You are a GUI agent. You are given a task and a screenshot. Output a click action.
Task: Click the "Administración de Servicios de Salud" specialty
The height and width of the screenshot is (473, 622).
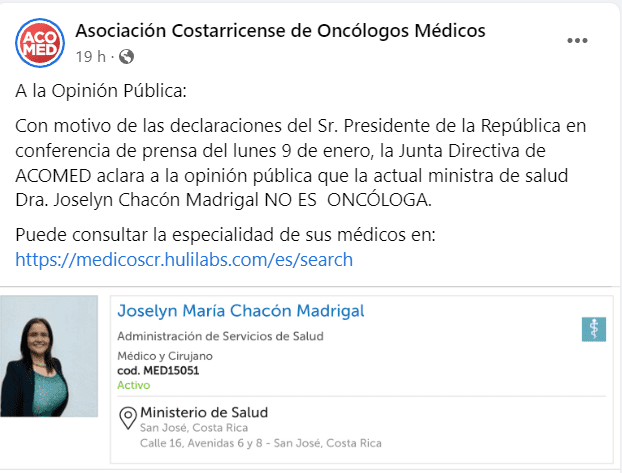(x=220, y=336)
